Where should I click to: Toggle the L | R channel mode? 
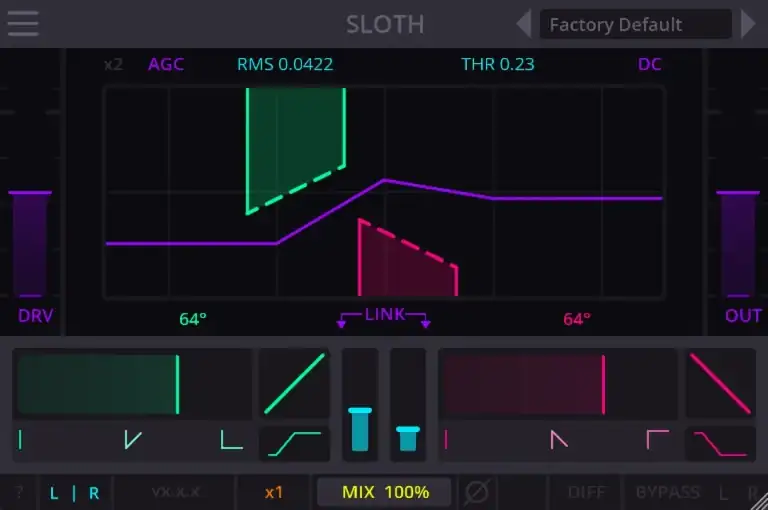(x=74, y=492)
